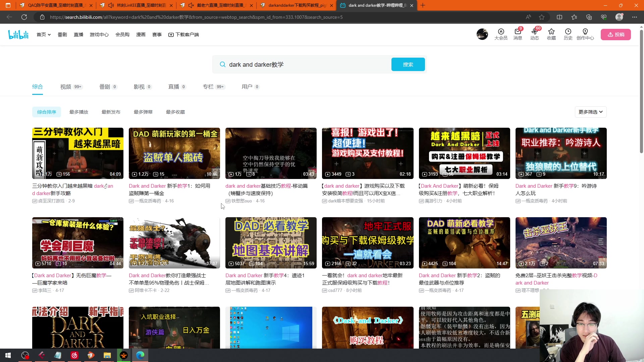
Task: Switch to the 用户 tab
Action: point(251,87)
